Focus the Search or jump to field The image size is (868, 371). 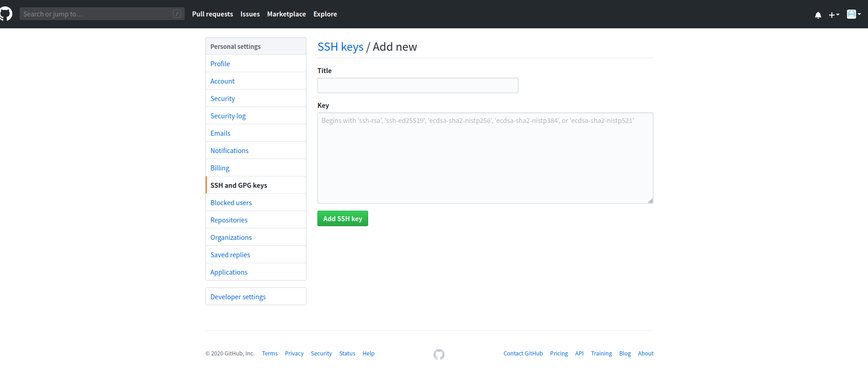click(102, 14)
